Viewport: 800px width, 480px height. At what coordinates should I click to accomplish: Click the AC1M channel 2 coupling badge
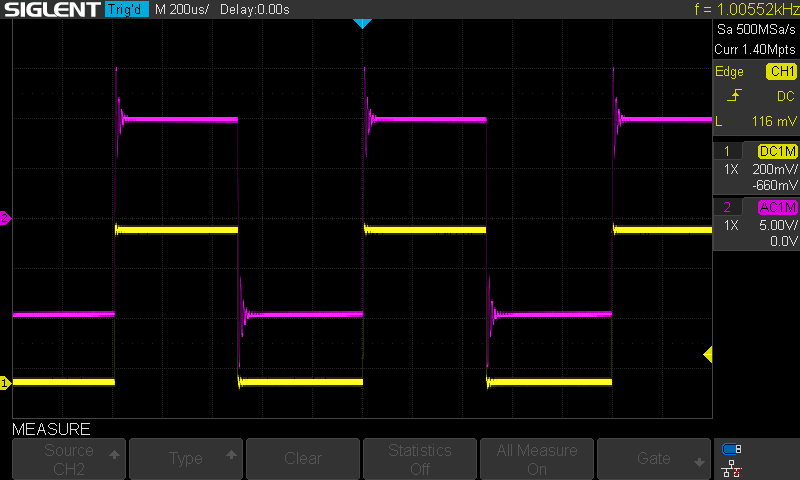(778, 208)
